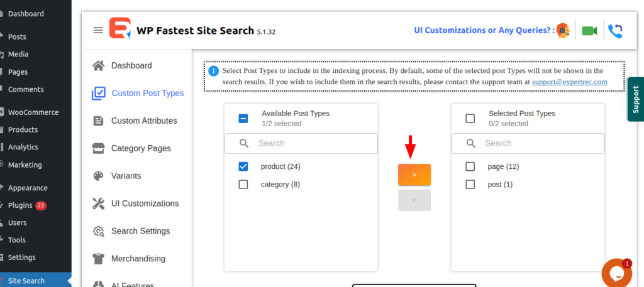Open Dashboard from plugin sidebar home icon

98,65
